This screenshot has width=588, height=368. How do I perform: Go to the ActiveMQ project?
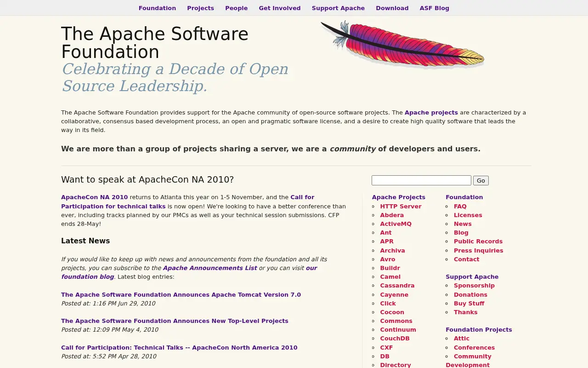(x=396, y=224)
